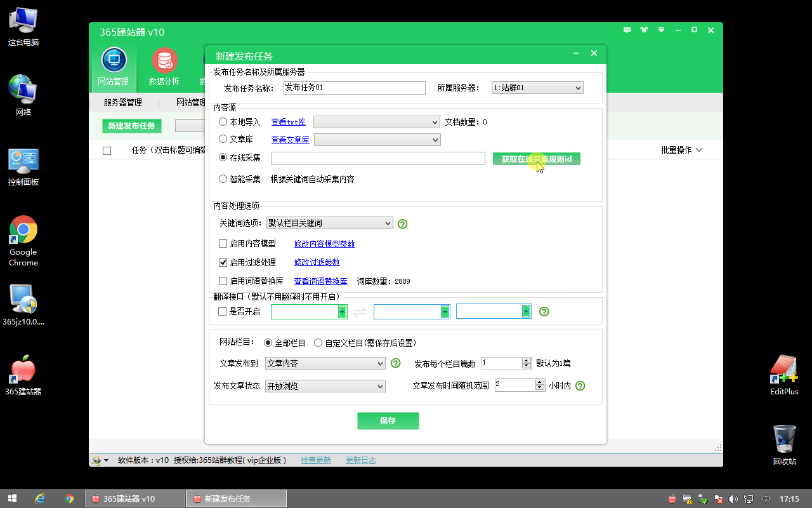Open the 文章库 selection dropdown
The height and width of the screenshot is (508, 812).
click(x=377, y=140)
